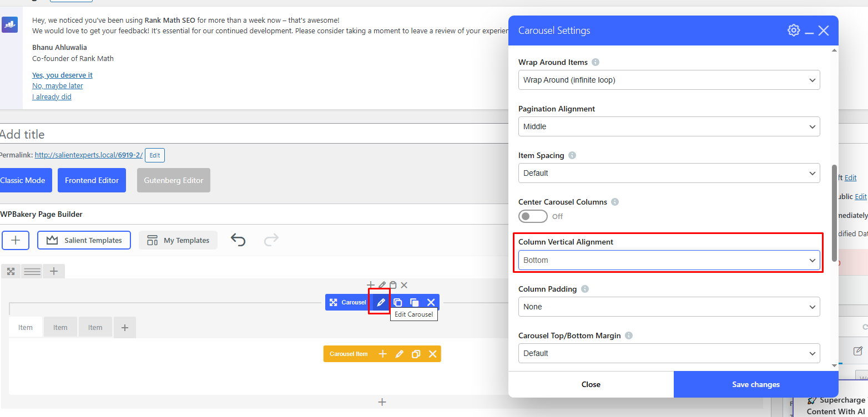Add a new carousel item tab
The width and height of the screenshot is (868, 417).
[125, 328]
